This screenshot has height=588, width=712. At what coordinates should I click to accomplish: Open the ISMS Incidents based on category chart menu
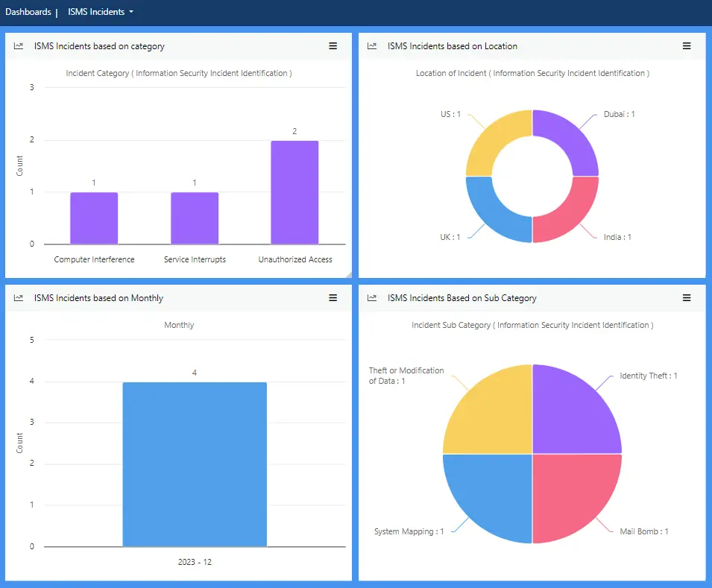(333, 45)
